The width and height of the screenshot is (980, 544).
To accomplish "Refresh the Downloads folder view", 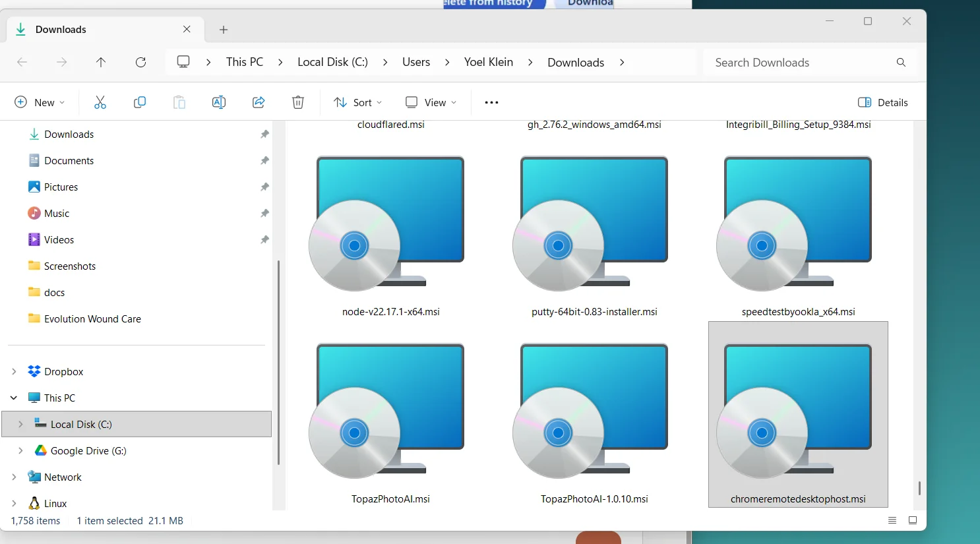I will click(x=140, y=62).
